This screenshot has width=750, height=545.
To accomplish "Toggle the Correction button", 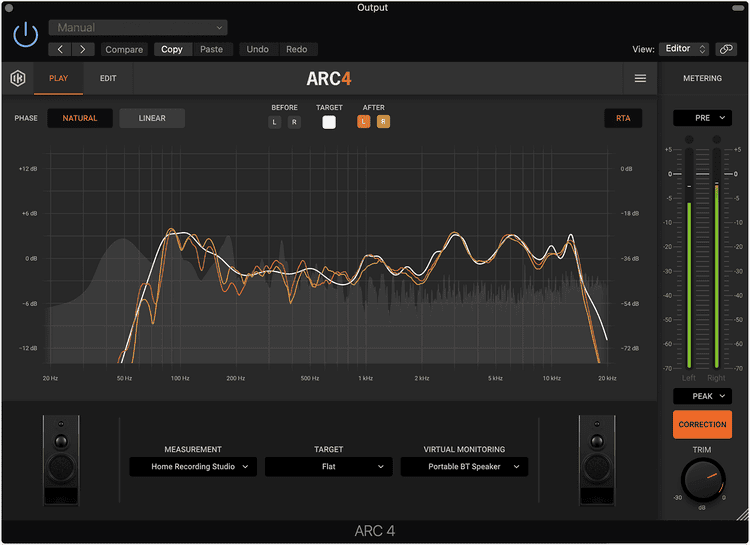I will coord(702,424).
